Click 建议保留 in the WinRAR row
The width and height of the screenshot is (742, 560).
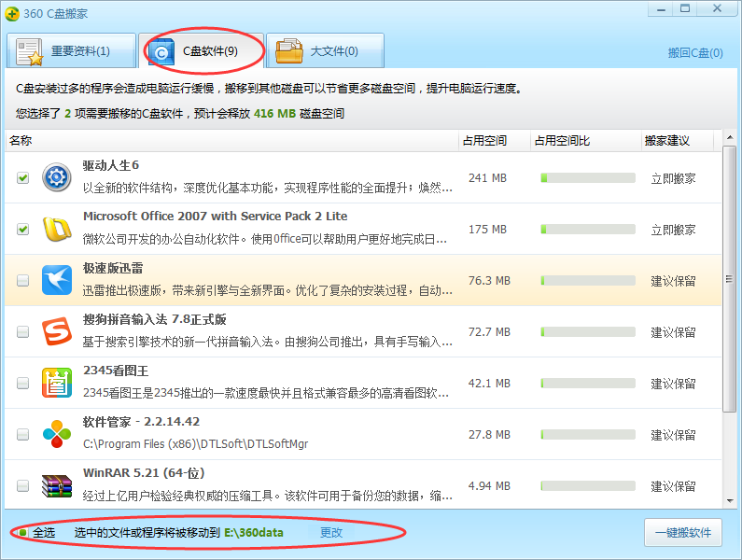(673, 486)
